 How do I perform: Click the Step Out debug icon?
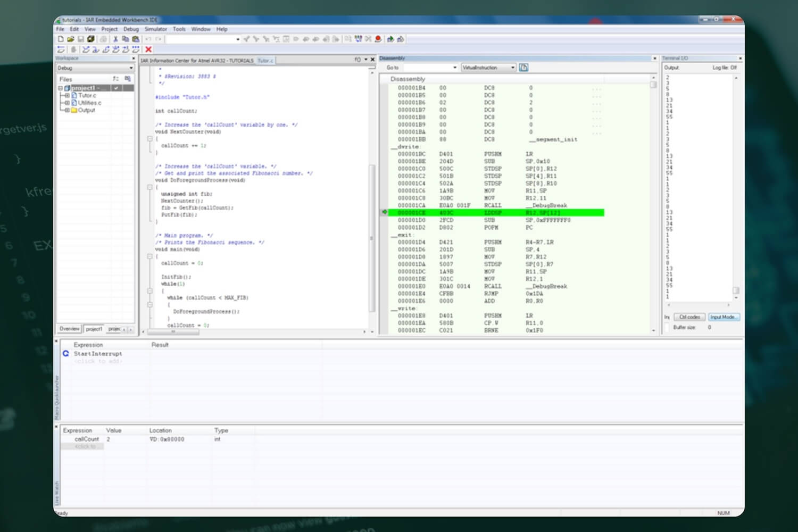(x=106, y=49)
